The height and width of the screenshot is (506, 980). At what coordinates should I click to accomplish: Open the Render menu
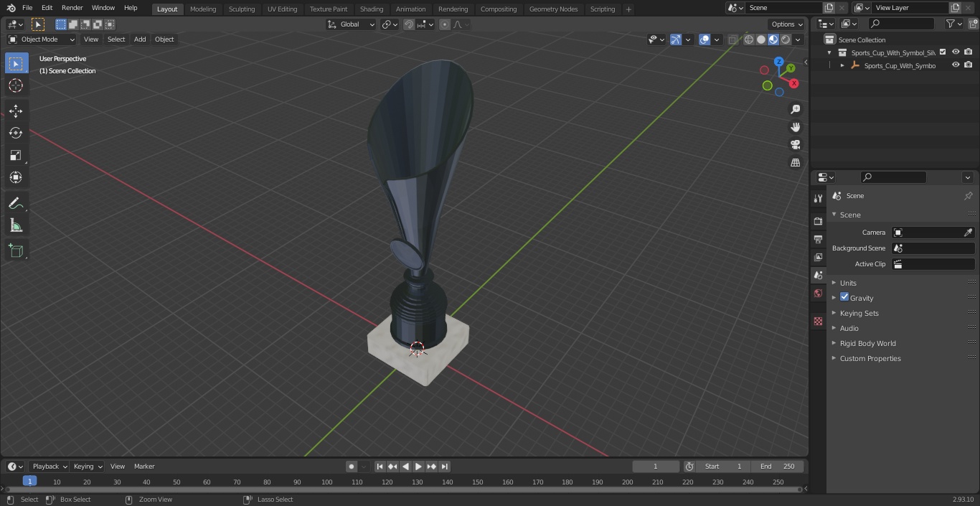[72, 8]
